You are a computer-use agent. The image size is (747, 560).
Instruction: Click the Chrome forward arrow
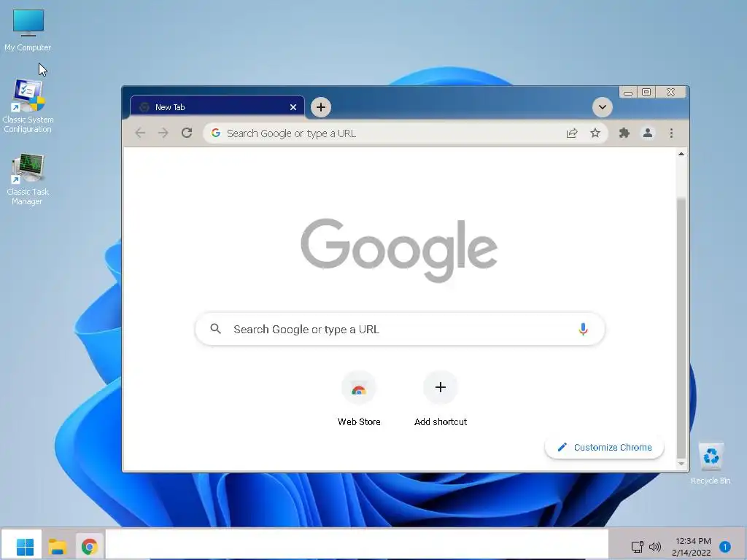pyautogui.click(x=163, y=133)
